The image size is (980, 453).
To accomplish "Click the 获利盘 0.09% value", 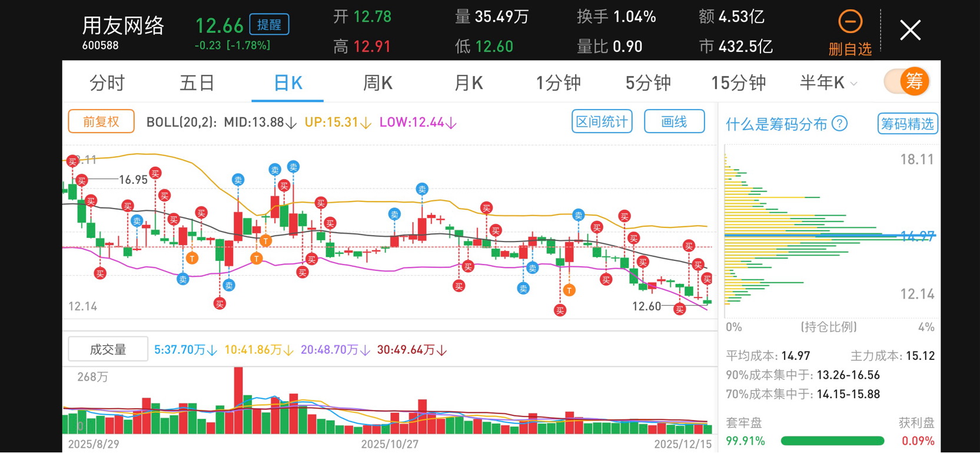I will click(x=918, y=441).
